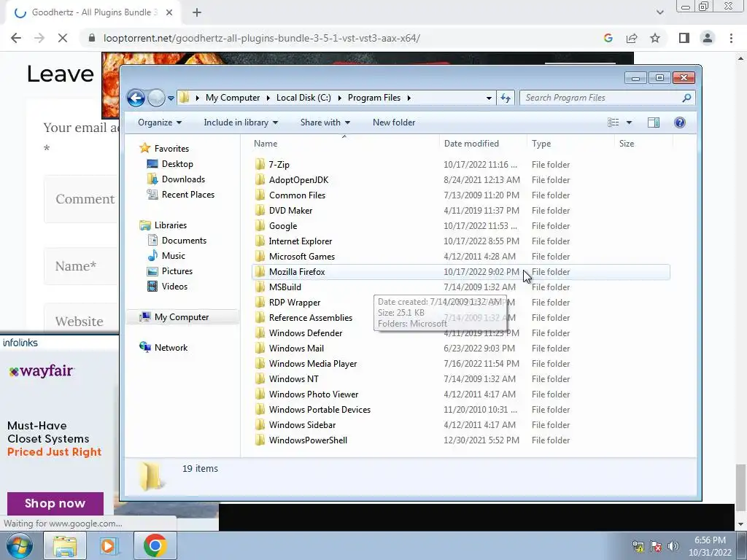Open Downloads in the navigation pane
This screenshot has height=560, width=747.
coord(183,179)
